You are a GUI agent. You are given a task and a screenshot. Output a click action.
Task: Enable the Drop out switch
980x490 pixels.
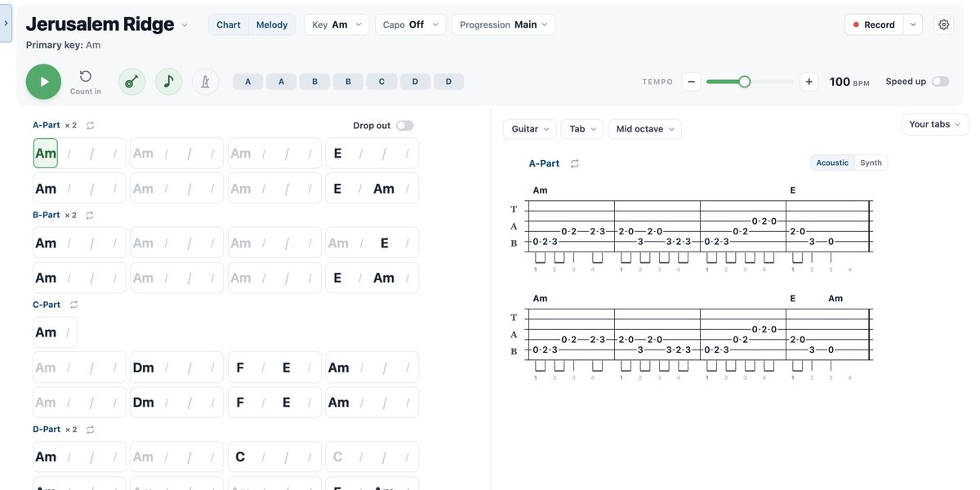coord(405,126)
